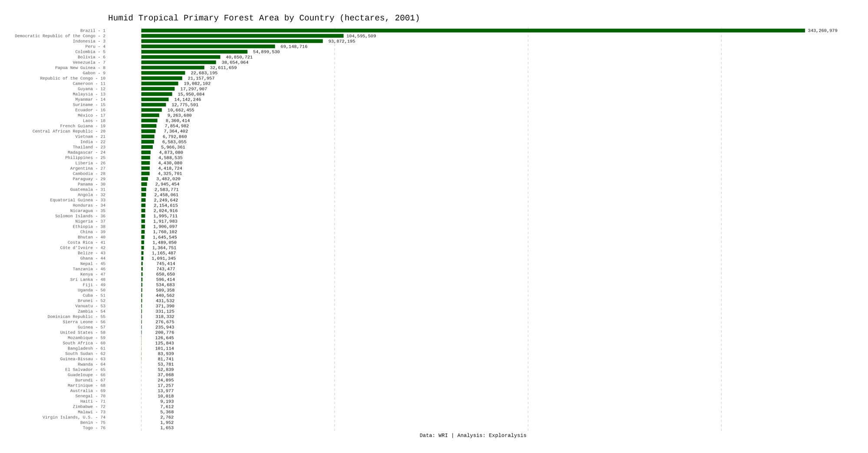This screenshot has width=868, height=453.
Task: Click the Venezuela bar
Action: (178, 63)
